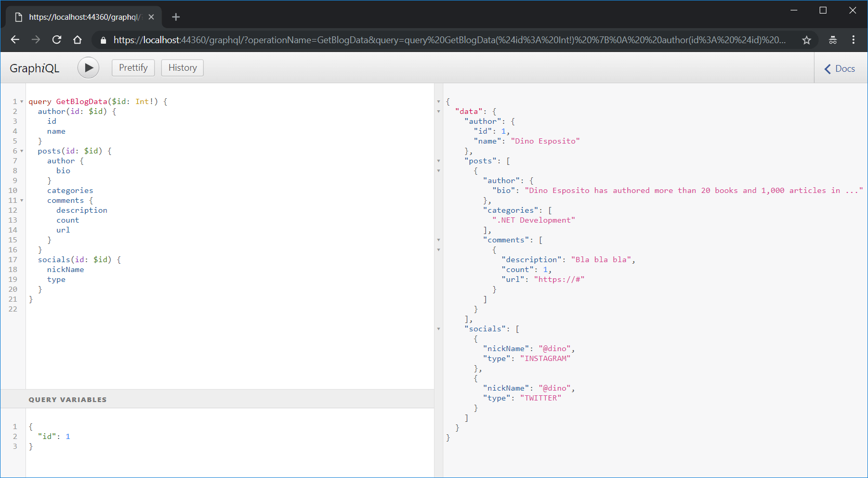This screenshot has height=478, width=868.
Task: Run the GraphQL query with play button
Action: point(88,68)
